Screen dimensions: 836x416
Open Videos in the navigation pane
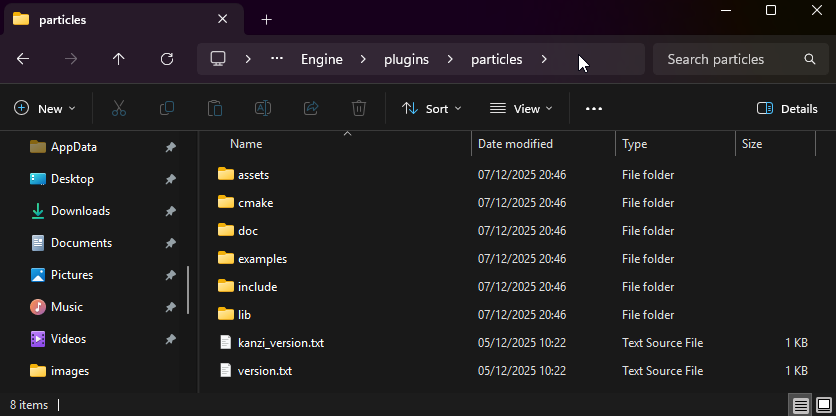click(x=68, y=339)
